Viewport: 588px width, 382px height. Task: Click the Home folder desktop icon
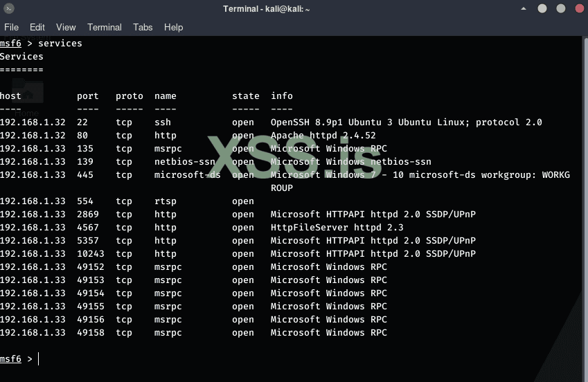pyautogui.click(x=28, y=97)
